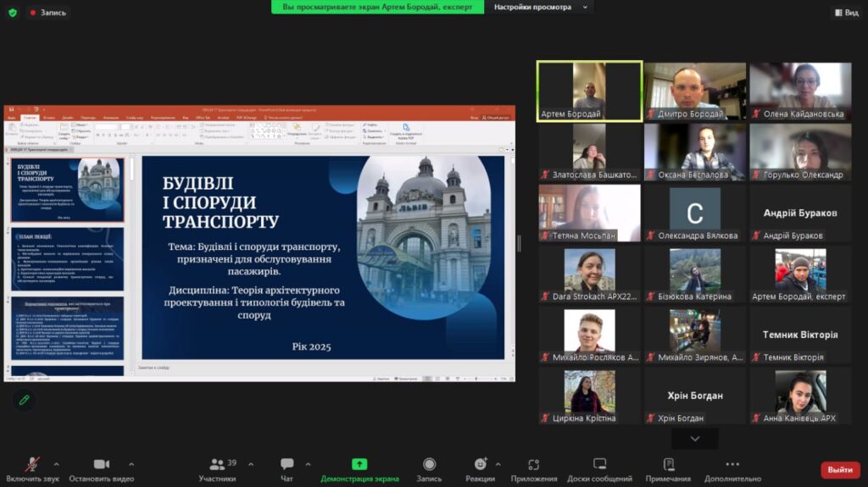Viewport: 868px width, 487px height.
Task: Open the Chat panel icon
Action: tap(287, 465)
